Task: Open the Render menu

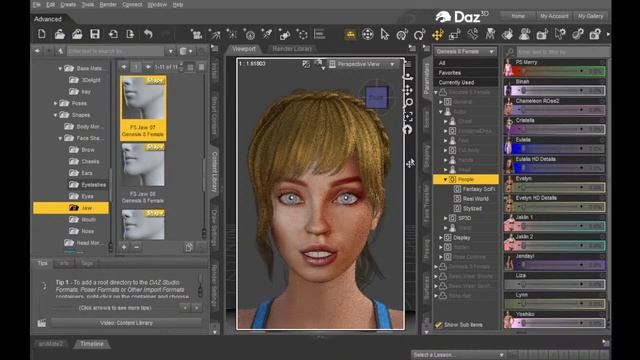Action: pyautogui.click(x=108, y=5)
